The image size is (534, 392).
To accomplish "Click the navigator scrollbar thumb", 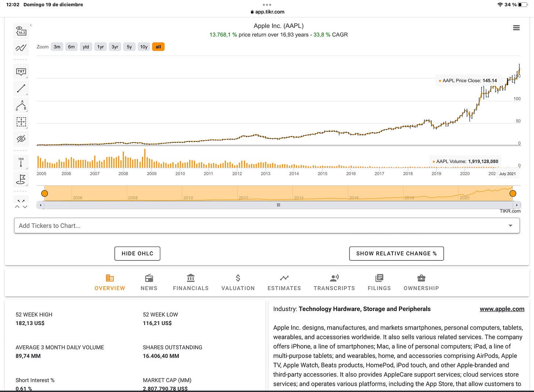I will pyautogui.click(x=278, y=205).
